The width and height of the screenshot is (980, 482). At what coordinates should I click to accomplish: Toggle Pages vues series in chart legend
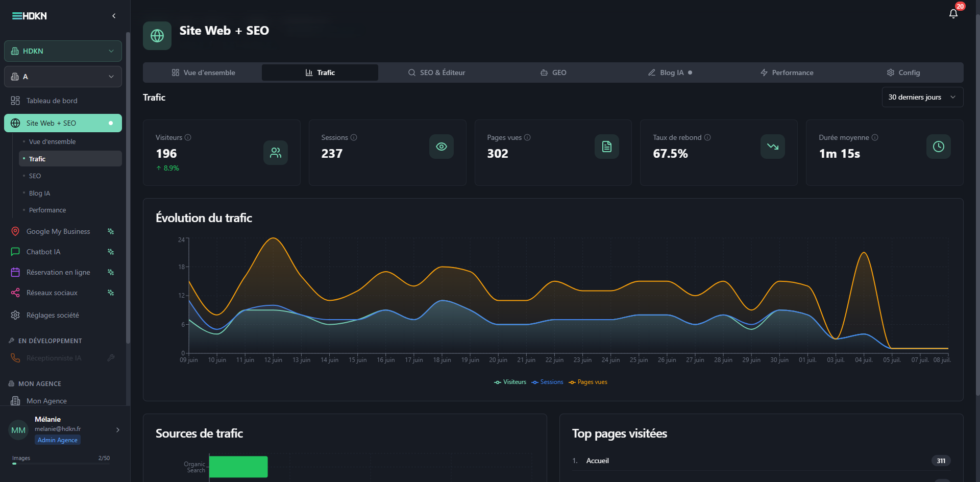pos(588,382)
